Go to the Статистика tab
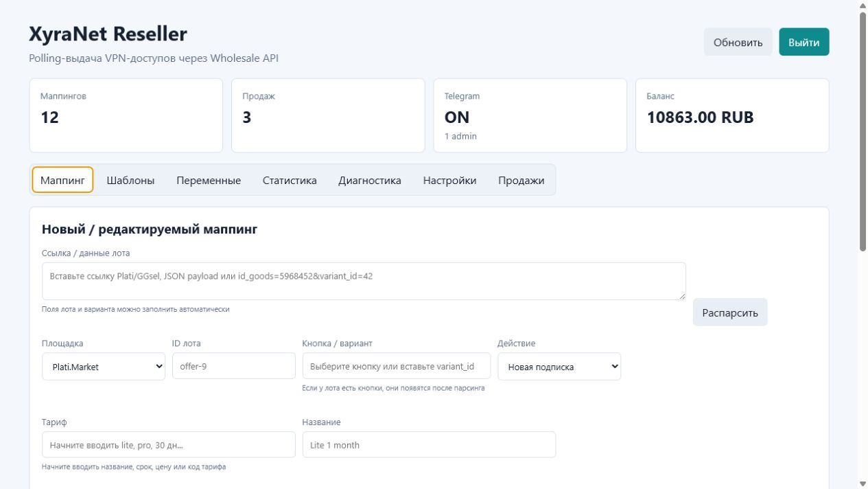Image resolution: width=868 pixels, height=489 pixels. [290, 181]
